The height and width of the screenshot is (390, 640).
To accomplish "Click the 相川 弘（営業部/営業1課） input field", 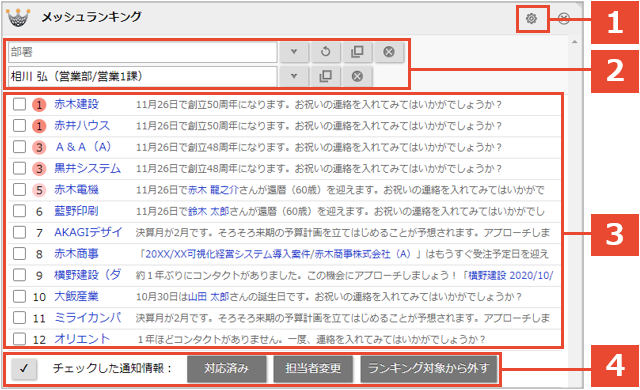I will [x=142, y=76].
